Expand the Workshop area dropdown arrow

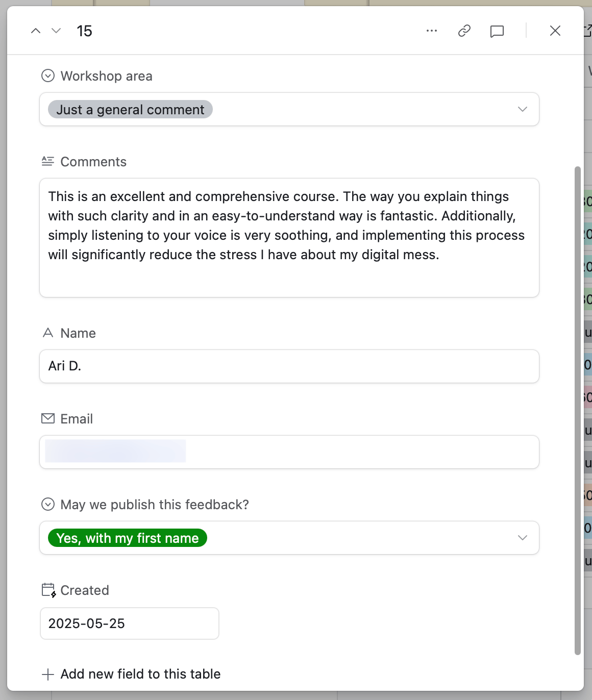click(x=522, y=109)
